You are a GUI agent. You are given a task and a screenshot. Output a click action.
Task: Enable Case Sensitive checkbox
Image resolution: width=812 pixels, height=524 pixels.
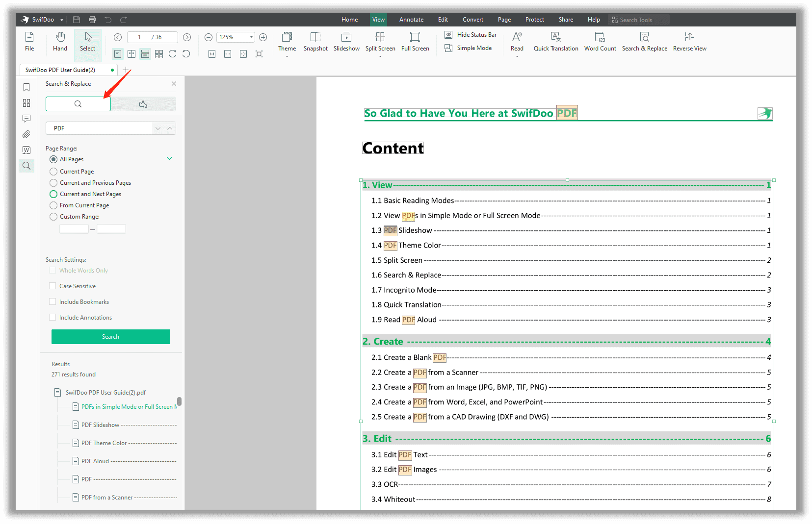(52, 286)
